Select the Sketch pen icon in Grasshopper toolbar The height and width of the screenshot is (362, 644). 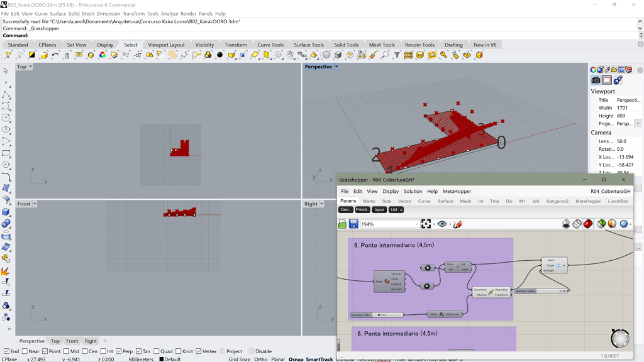tap(458, 224)
